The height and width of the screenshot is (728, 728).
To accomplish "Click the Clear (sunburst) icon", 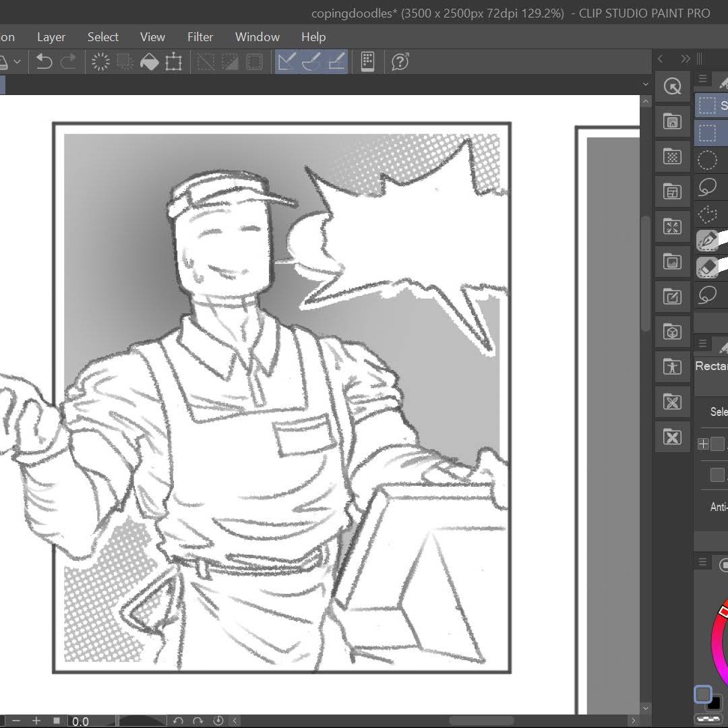I will (100, 62).
